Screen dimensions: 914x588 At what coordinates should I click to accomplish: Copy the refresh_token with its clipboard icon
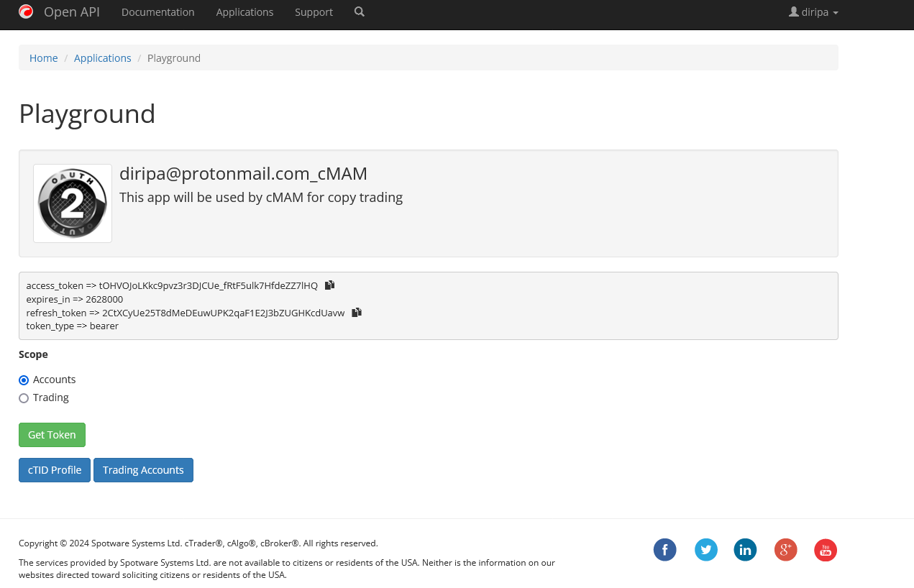[357, 312]
